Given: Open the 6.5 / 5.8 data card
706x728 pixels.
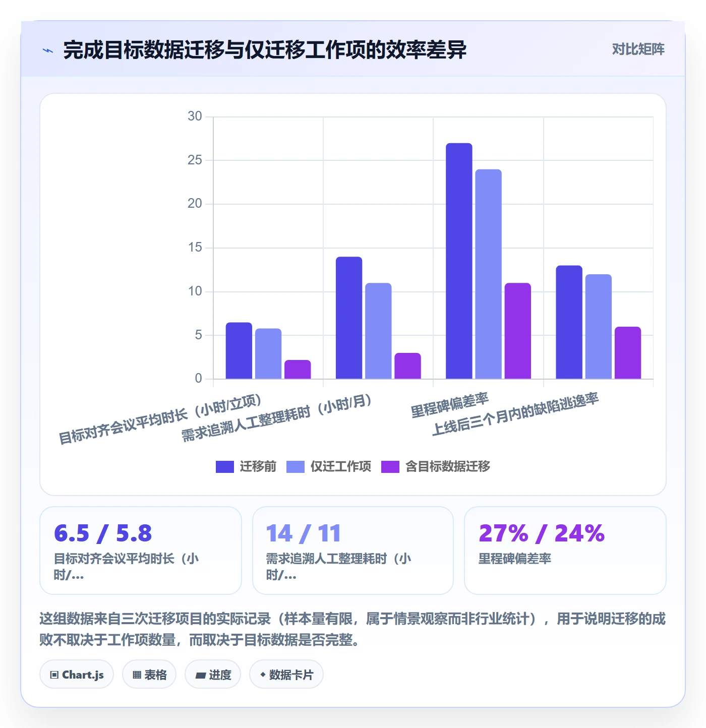Looking at the screenshot, I should coord(141,551).
